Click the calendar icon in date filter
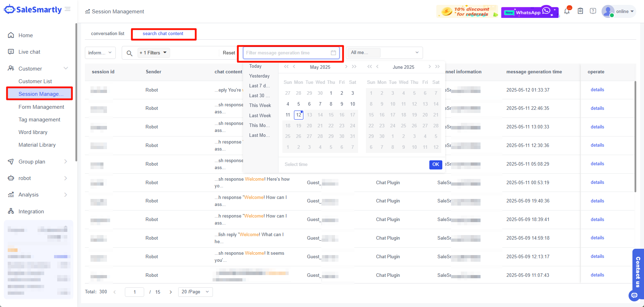 [x=333, y=53]
